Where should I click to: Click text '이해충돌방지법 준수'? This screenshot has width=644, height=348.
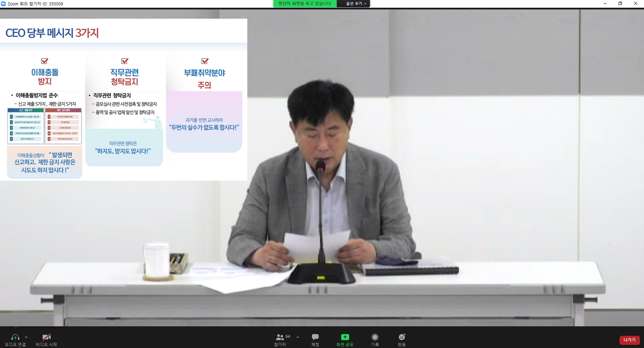coord(37,95)
